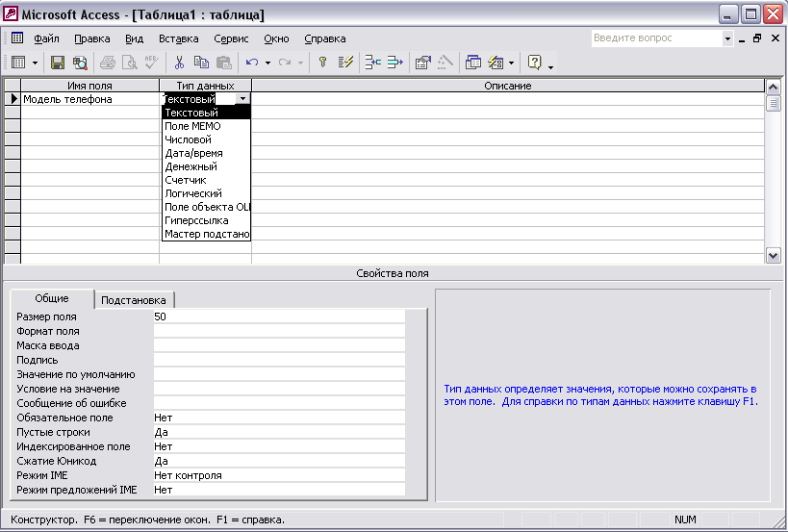Screen dimensions: 788x532
Task: Choose Поле объекта OLE data type
Action: [x=206, y=207]
